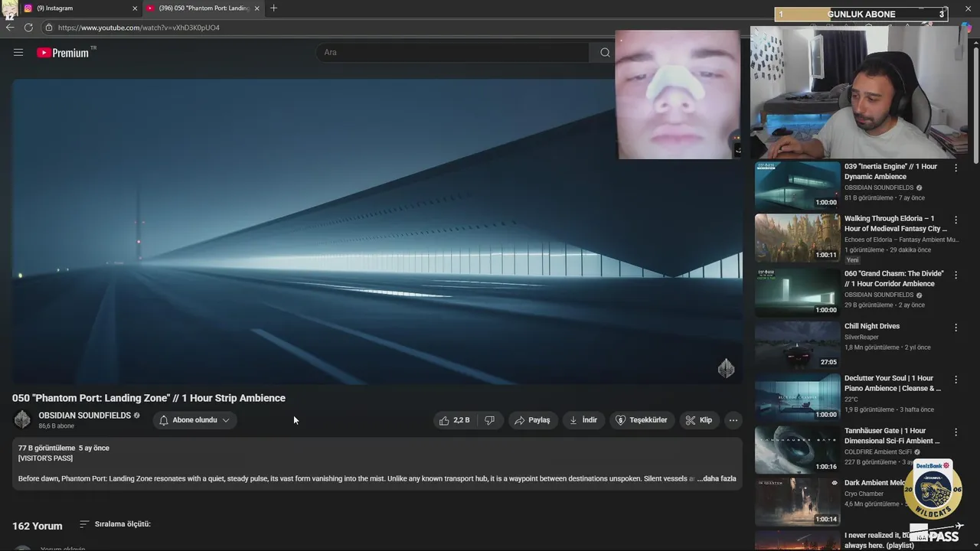Open options menu for 060 Grand Chasm

coord(955,275)
